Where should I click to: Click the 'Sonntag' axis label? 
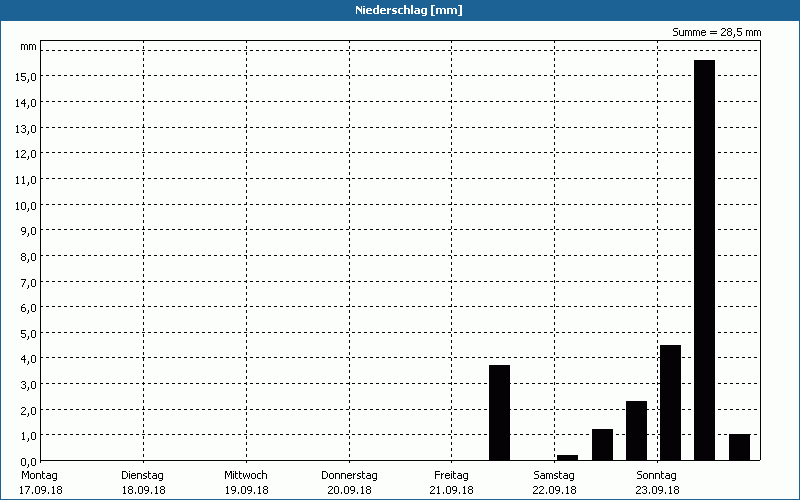tap(656, 476)
